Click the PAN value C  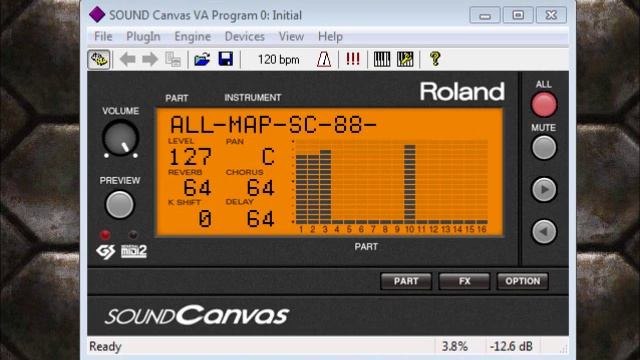tap(268, 157)
